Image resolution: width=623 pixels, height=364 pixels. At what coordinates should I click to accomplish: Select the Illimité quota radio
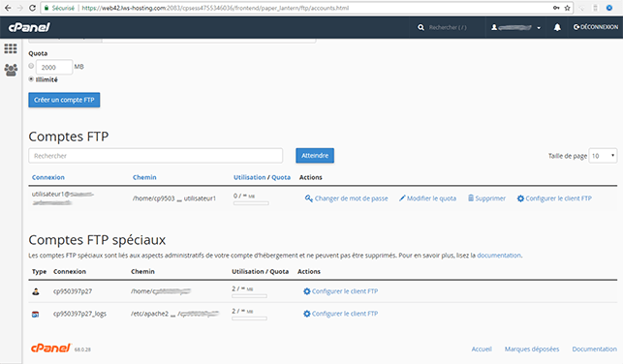[x=31, y=79]
